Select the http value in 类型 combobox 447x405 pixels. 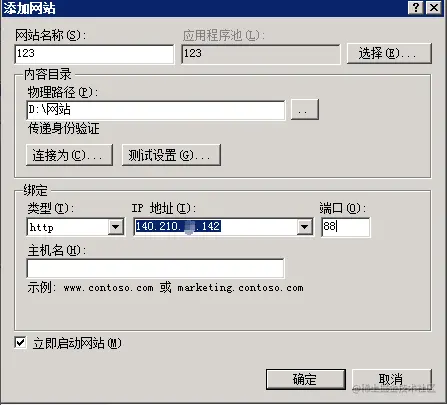[68, 227]
